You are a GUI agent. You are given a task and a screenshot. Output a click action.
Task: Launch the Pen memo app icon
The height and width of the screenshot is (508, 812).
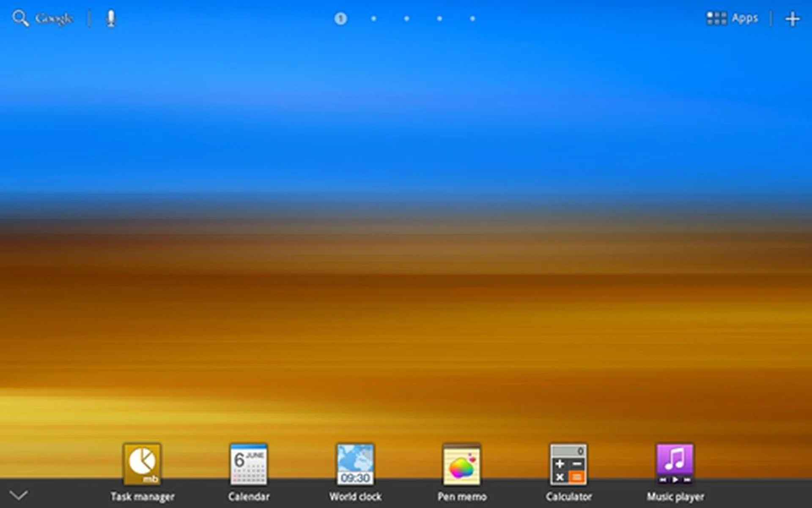(x=462, y=464)
